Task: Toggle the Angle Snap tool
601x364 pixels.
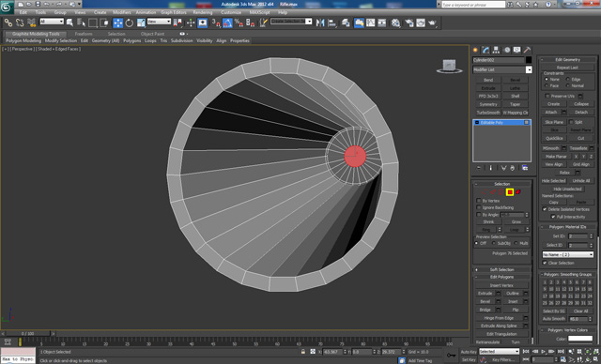Action: point(227,23)
